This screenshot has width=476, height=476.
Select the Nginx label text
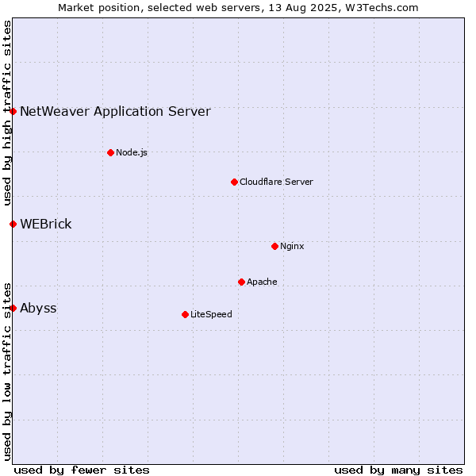[292, 246]
